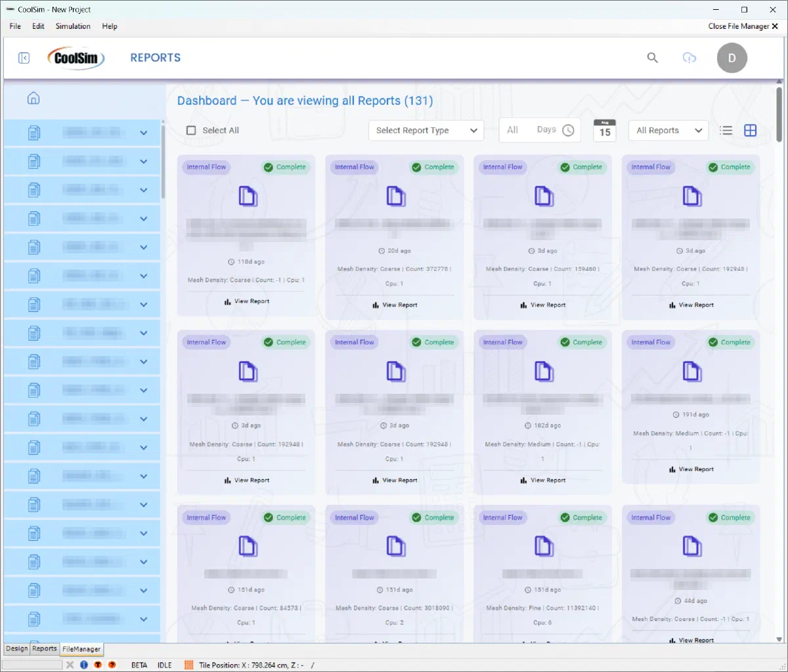Viewport: 788px width, 672px height.
Task: Click the main dashboard vertical scrollbar
Action: [779, 115]
